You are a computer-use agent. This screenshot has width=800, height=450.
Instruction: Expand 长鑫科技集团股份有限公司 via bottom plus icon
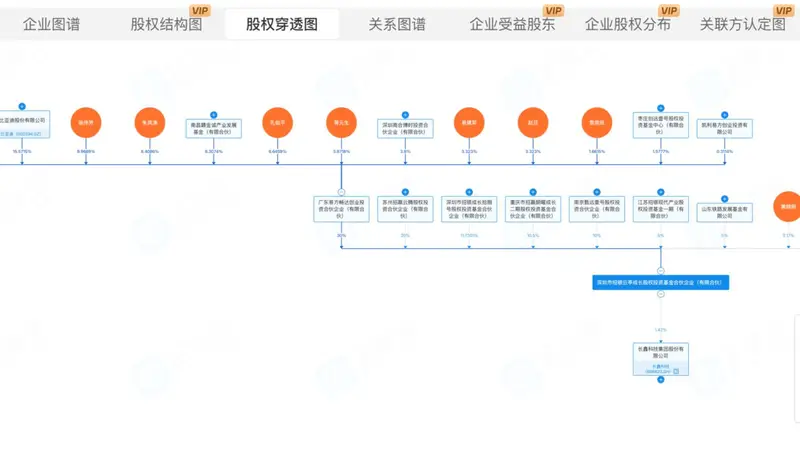[x=661, y=380]
